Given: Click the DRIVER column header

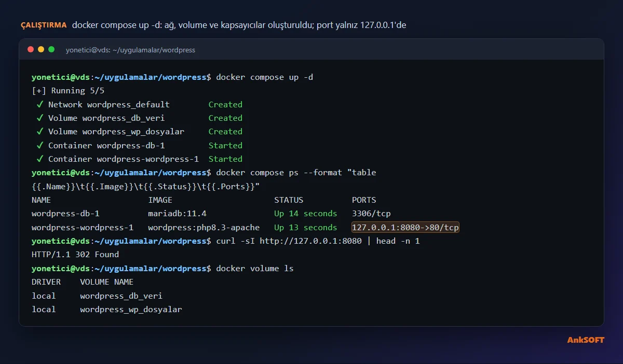Looking at the screenshot, I should point(46,282).
